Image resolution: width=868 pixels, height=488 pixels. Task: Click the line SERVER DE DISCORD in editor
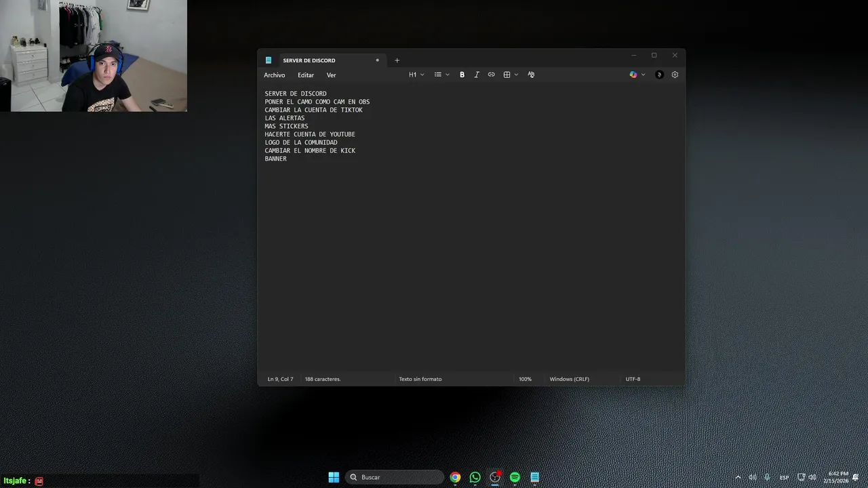coord(296,94)
